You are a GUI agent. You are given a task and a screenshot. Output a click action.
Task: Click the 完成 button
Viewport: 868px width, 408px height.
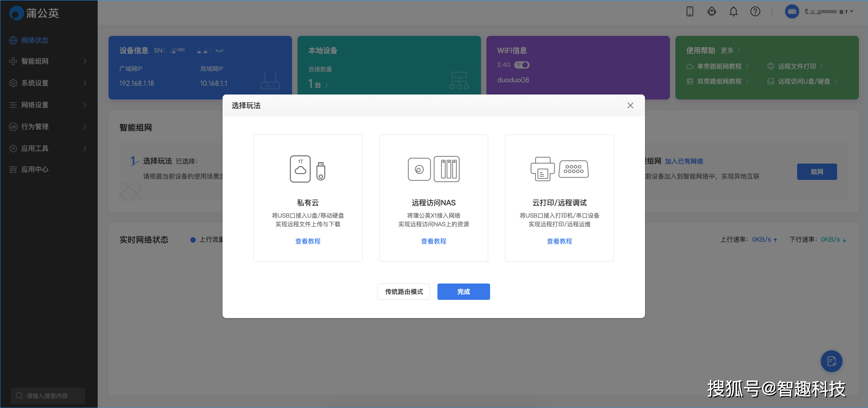pos(464,292)
